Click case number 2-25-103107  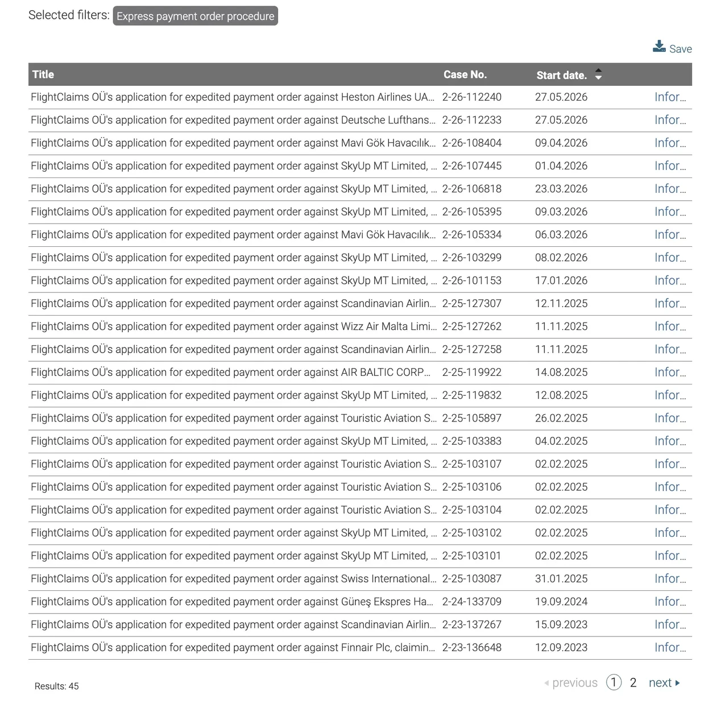point(472,464)
